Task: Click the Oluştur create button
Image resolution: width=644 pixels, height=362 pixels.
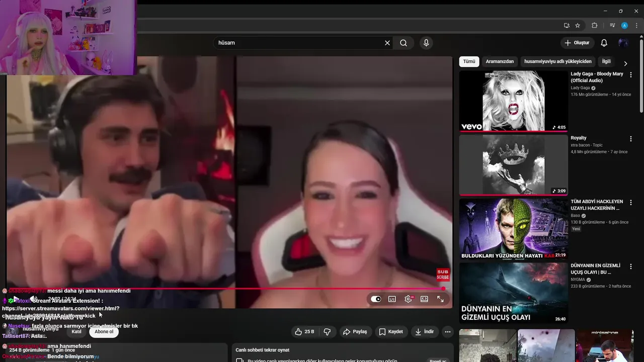Action: pyautogui.click(x=577, y=43)
